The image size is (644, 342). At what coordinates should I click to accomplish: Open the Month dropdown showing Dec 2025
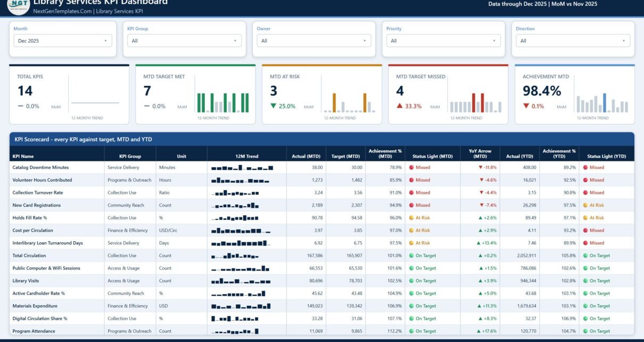click(63, 40)
